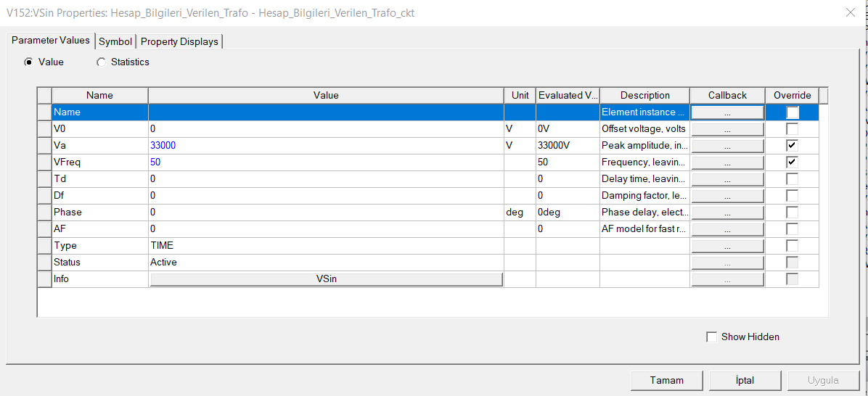The width and height of the screenshot is (868, 396).
Task: Click the VSin Info button
Action: coord(326,279)
